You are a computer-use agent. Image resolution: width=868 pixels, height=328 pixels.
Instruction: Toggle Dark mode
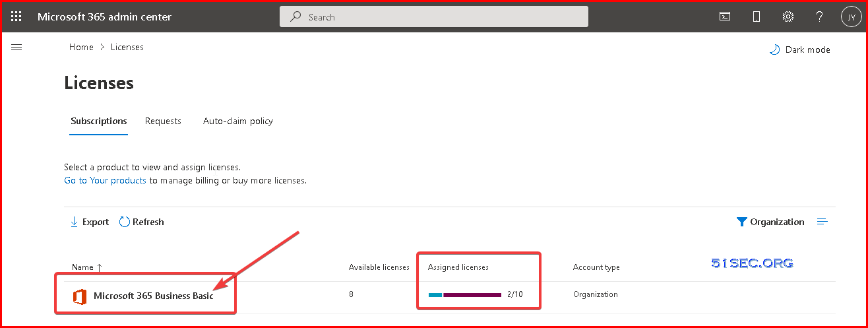coord(799,49)
